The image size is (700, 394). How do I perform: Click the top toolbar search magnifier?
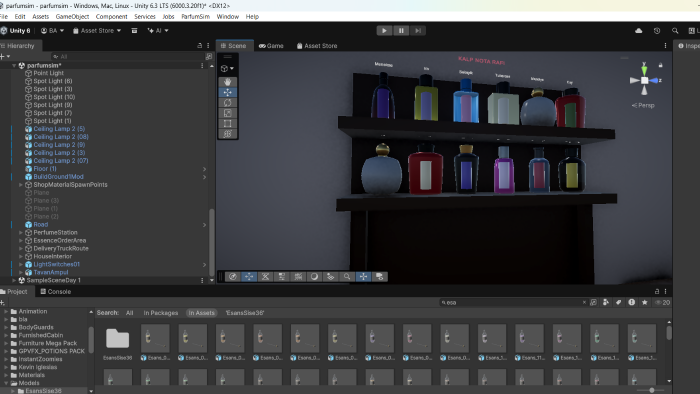(x=675, y=31)
